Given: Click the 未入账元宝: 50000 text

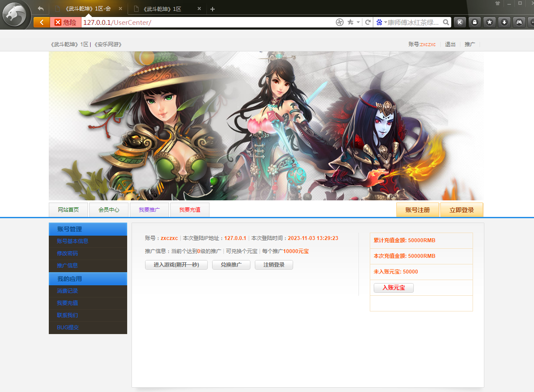Looking at the screenshot, I should [x=396, y=272].
